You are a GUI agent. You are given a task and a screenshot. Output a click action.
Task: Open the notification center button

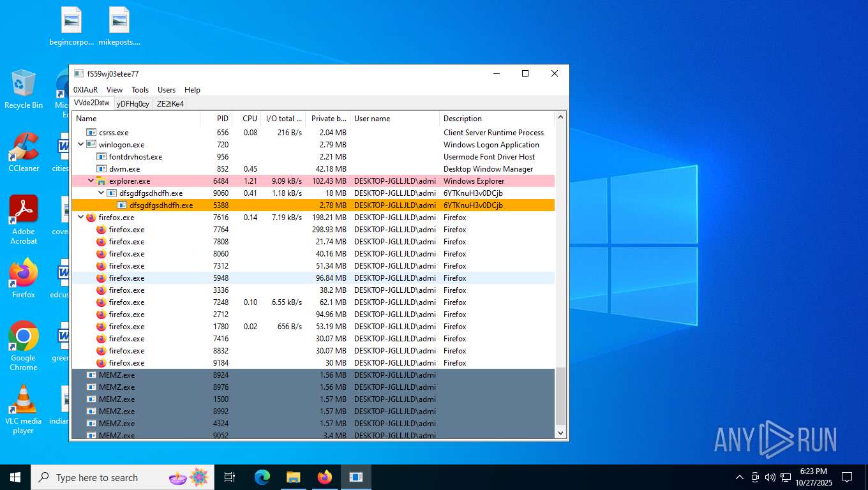[x=847, y=477]
